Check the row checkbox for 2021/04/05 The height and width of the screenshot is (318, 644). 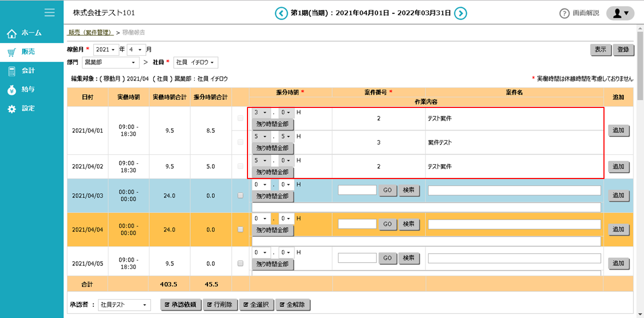241,263
